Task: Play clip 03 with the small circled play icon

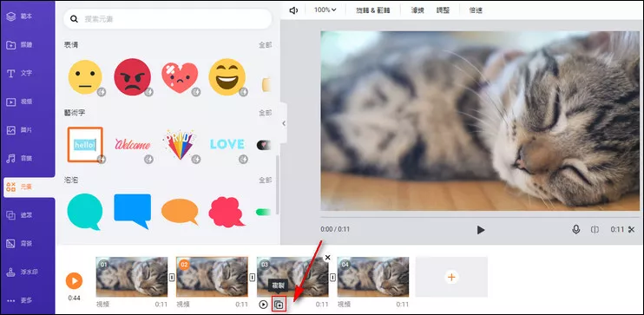Action: [264, 305]
